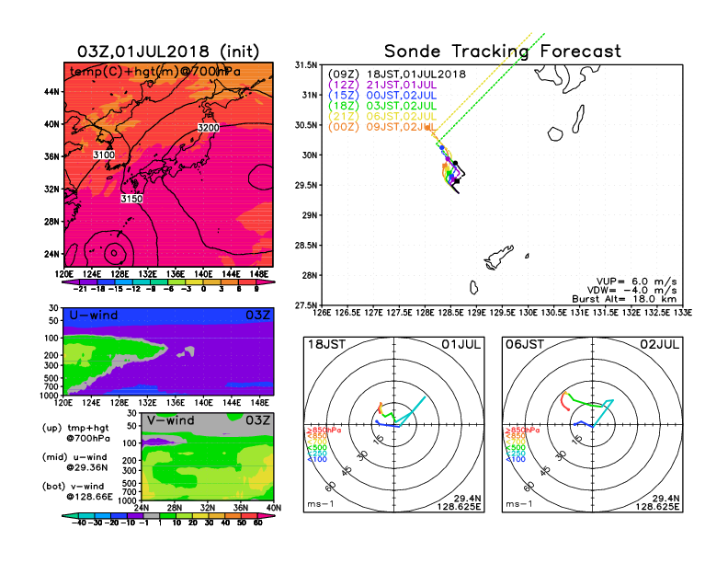The width and height of the screenshot is (728, 563).
Task: Click the 3200 contour label
Action: pos(209,127)
